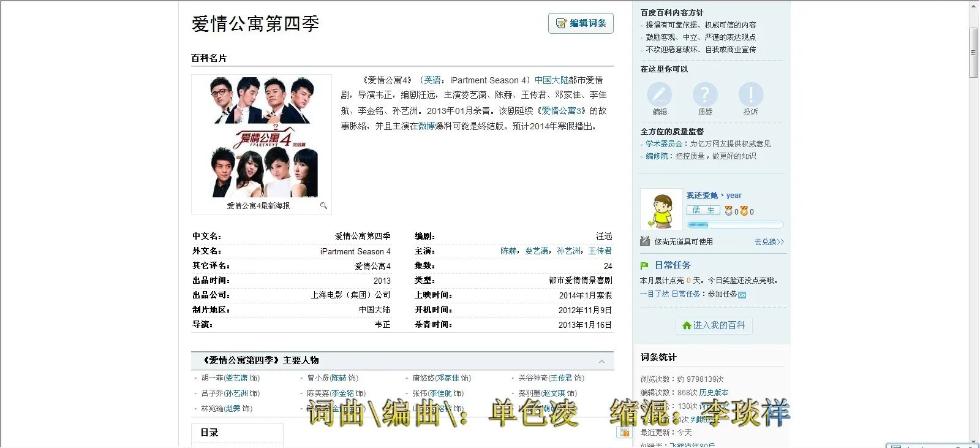The height and width of the screenshot is (448, 980).
Task: Open the username 我还爱她丶year link
Action: 714,196
